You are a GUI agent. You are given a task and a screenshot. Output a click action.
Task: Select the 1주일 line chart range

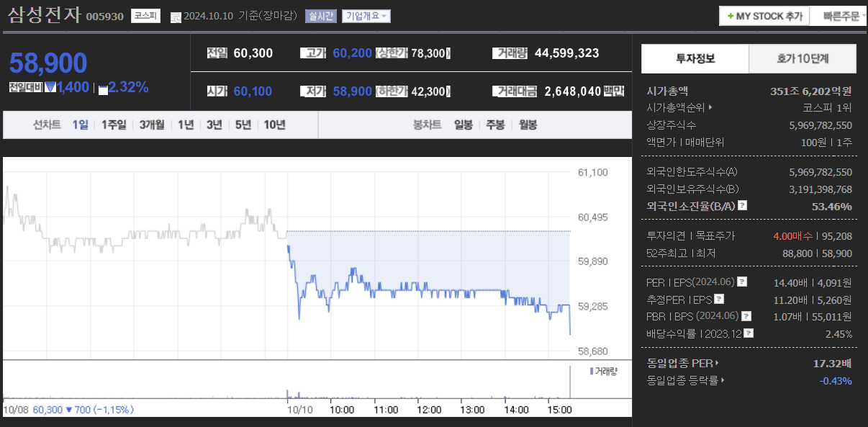114,125
